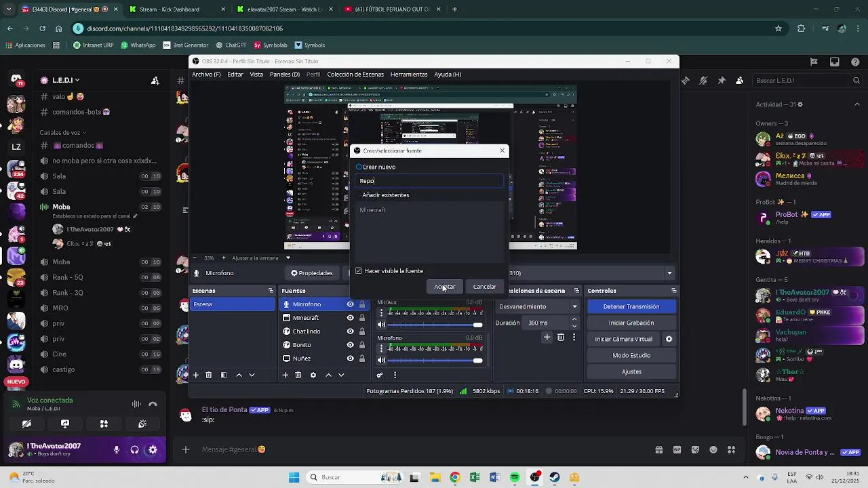Toggle visibility of Nuñez source

coord(350,359)
